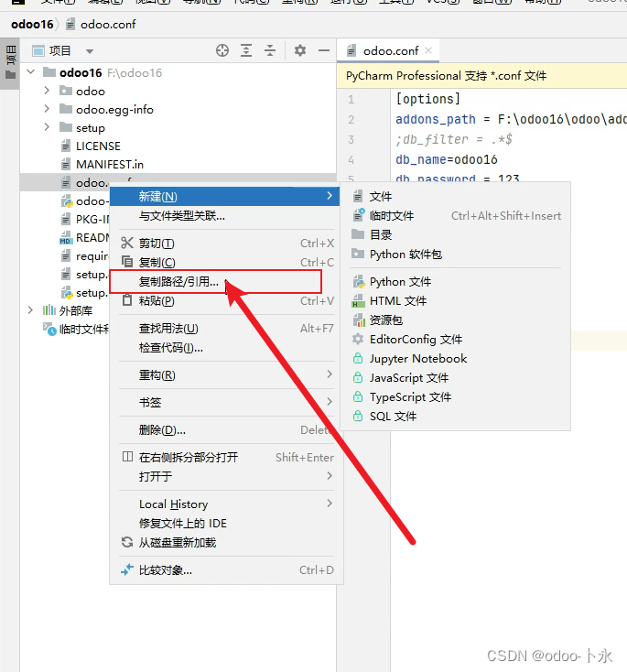
Task: Click the collapse all icon in project panel
Action: [x=270, y=50]
